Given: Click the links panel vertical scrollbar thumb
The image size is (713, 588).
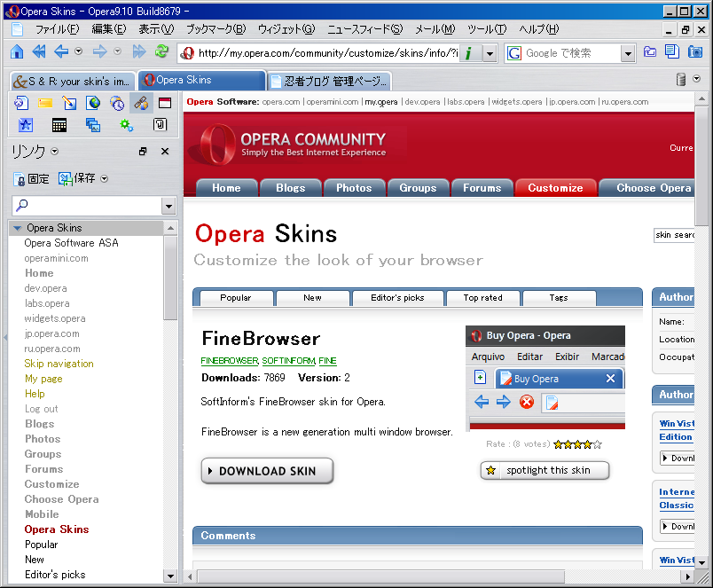Looking at the screenshot, I should (170, 278).
